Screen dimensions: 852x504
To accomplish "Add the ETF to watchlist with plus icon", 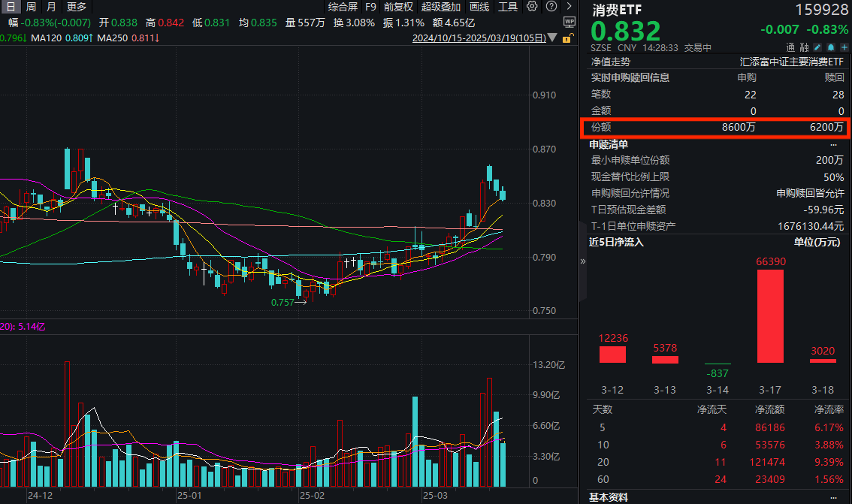I will click(844, 47).
